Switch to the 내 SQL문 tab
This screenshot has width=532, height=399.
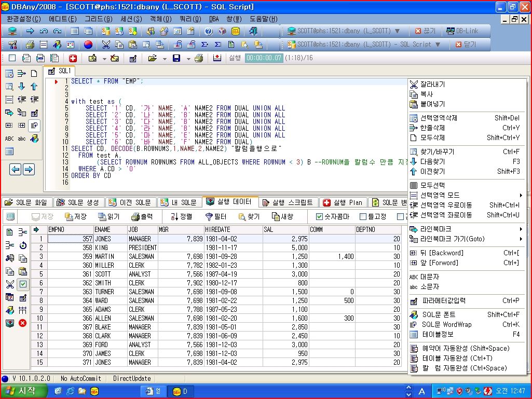[179, 202]
